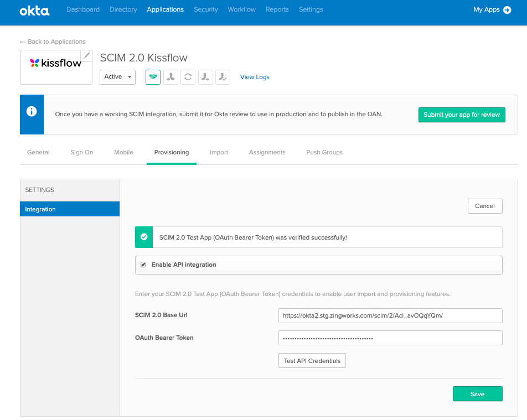Viewport: 527px width, 420px height.
Task: Click the My Apps arrow icon
Action: (507, 10)
